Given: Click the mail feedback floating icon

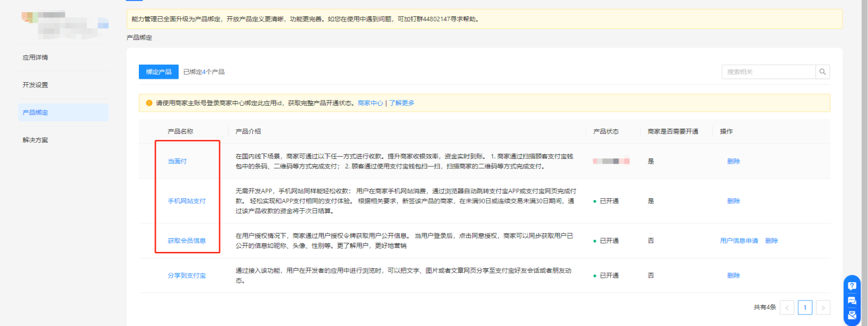Looking at the screenshot, I should [852, 315].
